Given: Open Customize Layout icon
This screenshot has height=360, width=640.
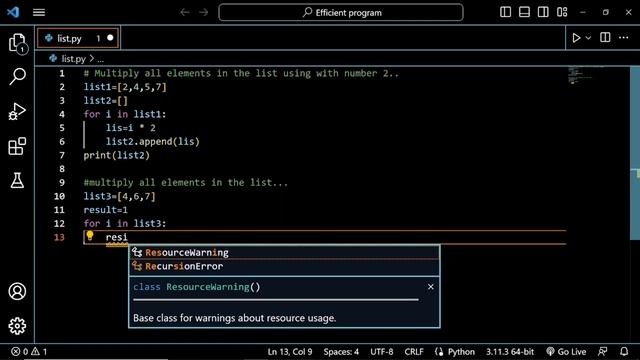Looking at the screenshot, I should pos(562,12).
